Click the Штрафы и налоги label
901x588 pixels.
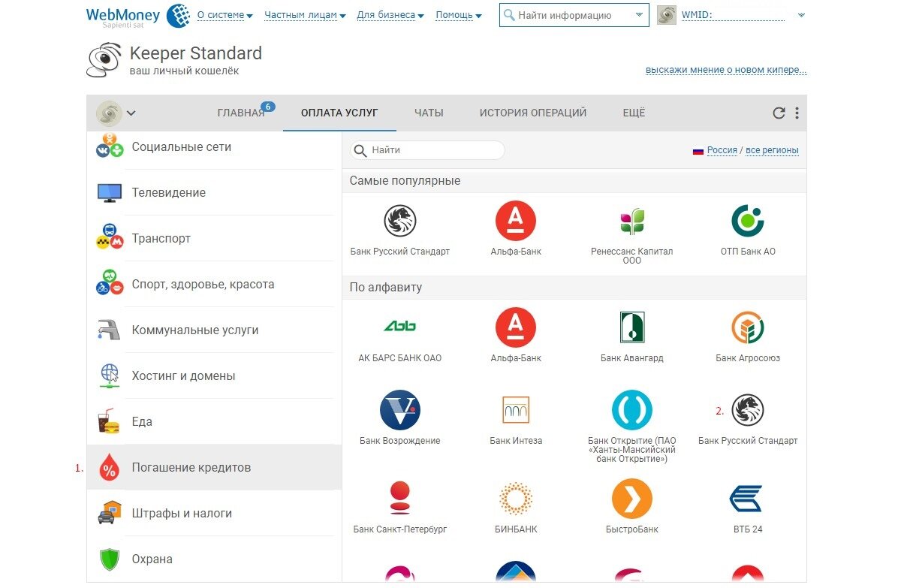(182, 513)
